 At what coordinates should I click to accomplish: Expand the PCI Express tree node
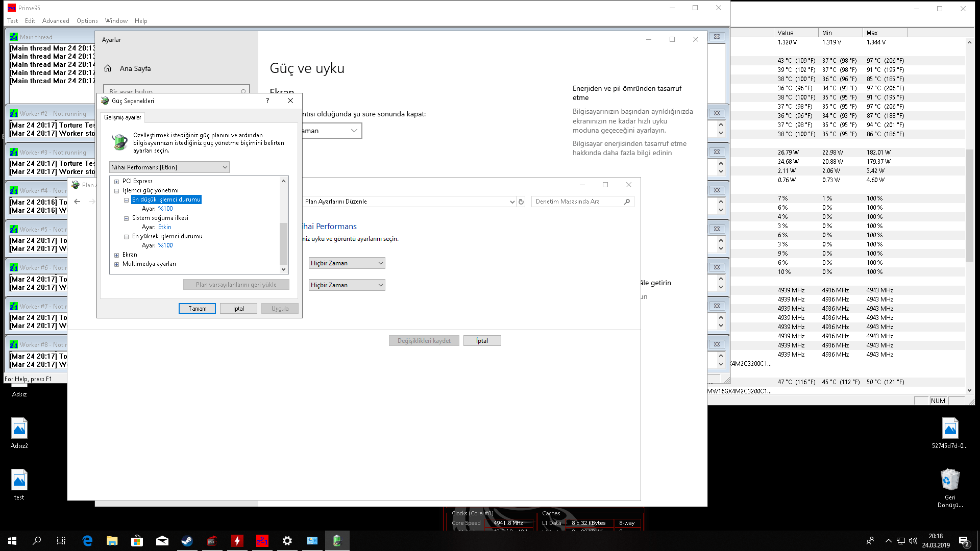117,182
